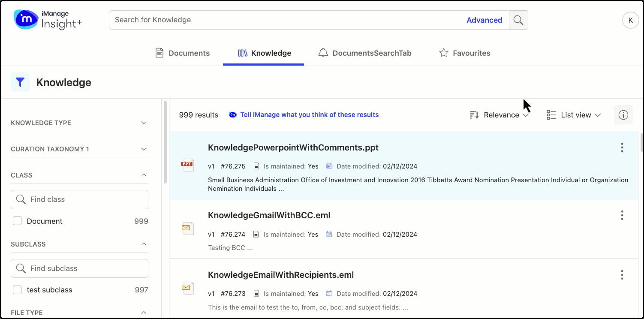The height and width of the screenshot is (319, 644).
Task: Click the info circle icon
Action: click(623, 115)
